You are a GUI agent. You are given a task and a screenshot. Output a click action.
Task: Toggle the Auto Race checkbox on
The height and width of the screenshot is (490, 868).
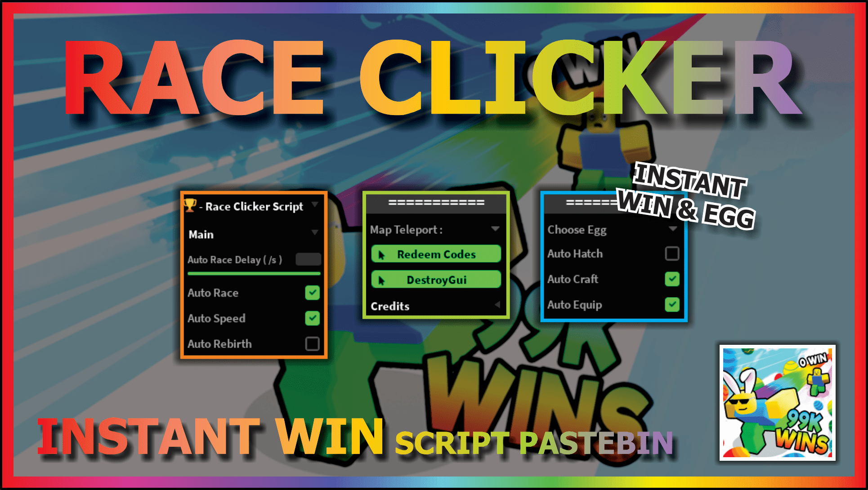click(x=312, y=291)
